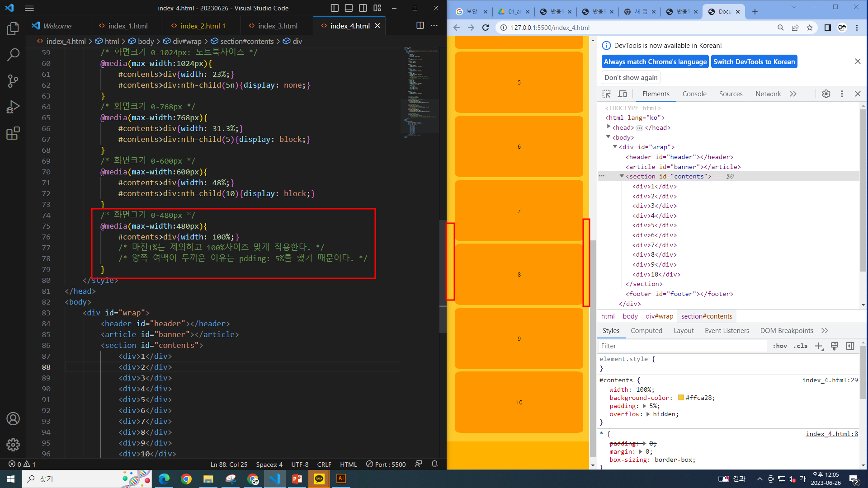This screenshot has width=868, height=488.
Task: Open the Run and Debug view
Action: coord(13,107)
